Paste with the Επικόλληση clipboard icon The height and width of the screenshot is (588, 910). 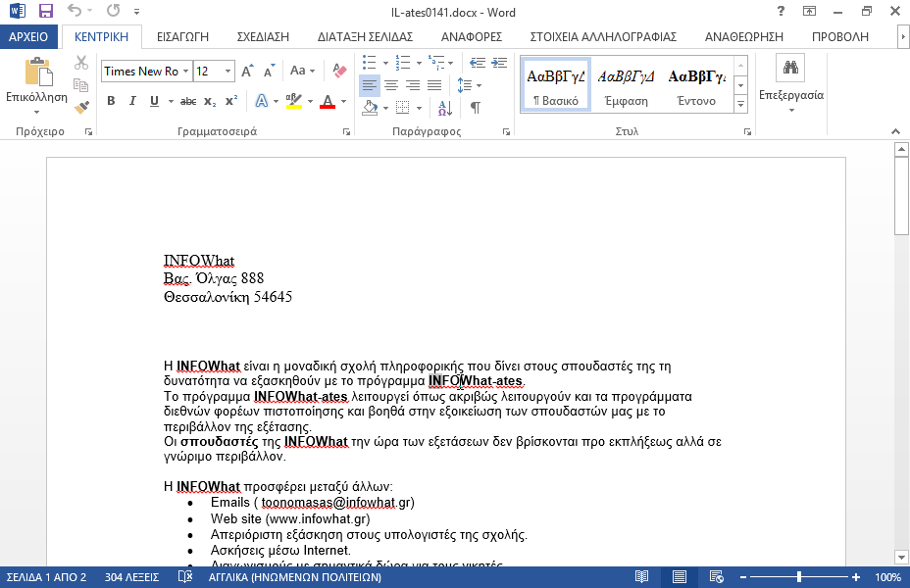point(38,72)
